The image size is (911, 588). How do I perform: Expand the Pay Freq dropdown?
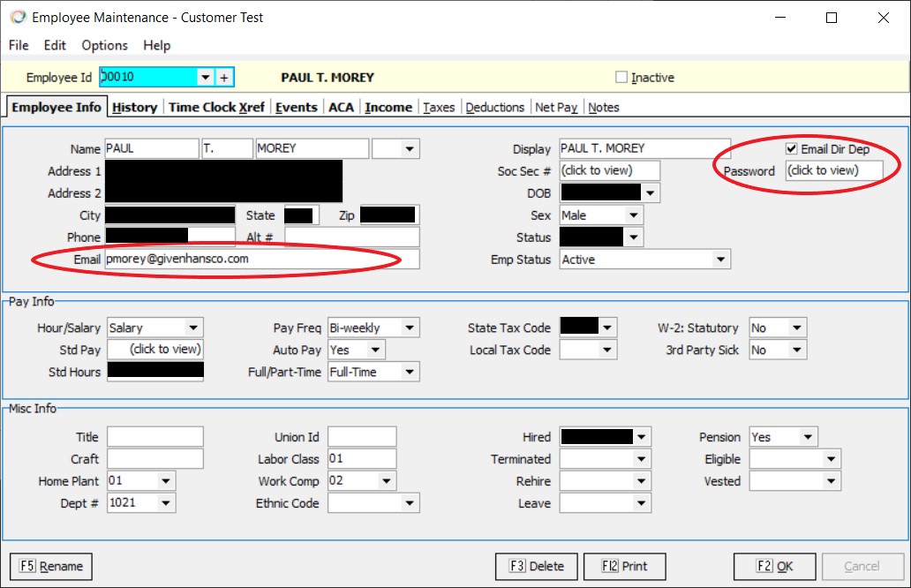click(x=409, y=328)
